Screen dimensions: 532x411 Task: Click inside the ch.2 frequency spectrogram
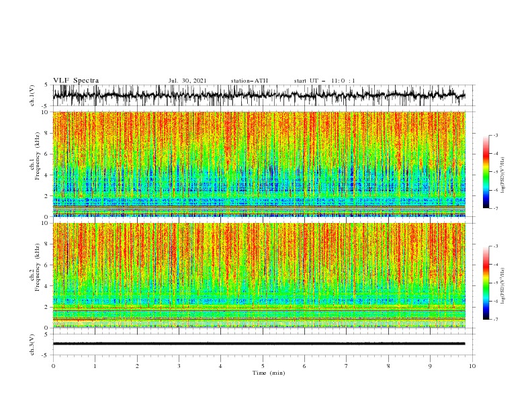[x=259, y=275]
